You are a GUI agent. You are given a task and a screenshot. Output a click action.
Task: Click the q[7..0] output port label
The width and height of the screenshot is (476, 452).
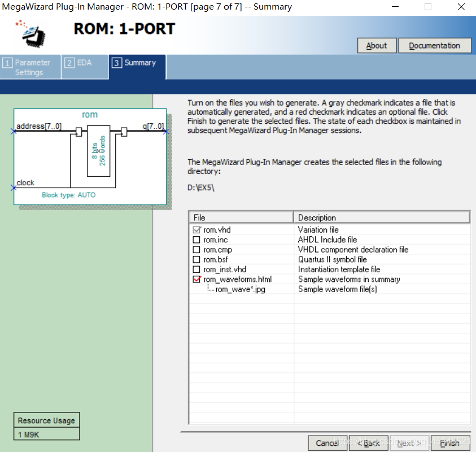tap(153, 126)
